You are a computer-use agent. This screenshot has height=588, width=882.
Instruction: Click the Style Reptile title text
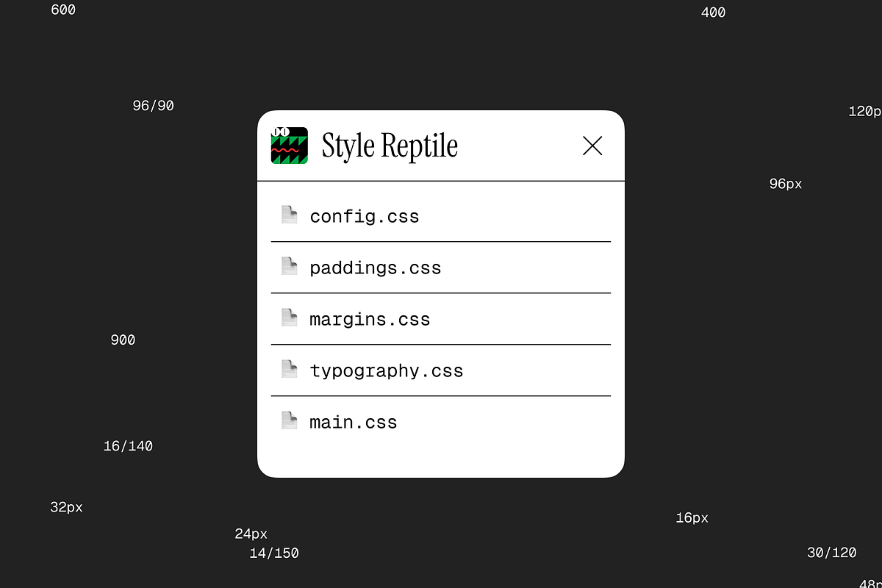390,146
